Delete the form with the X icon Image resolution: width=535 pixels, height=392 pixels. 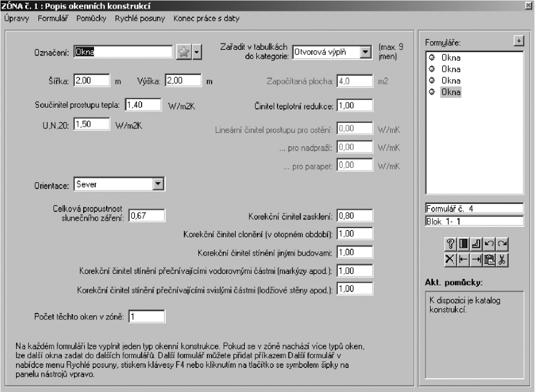(450, 260)
